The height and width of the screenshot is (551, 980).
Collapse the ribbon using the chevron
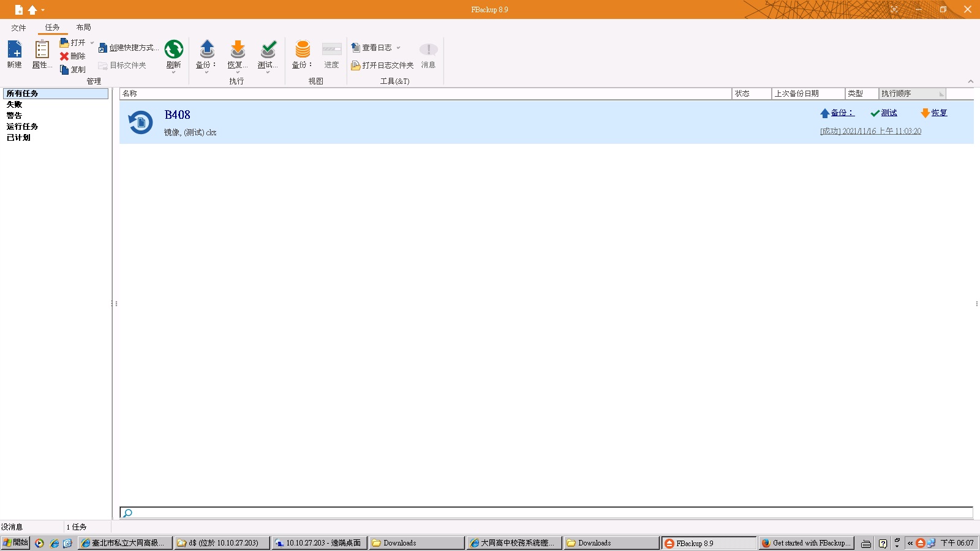971,81
